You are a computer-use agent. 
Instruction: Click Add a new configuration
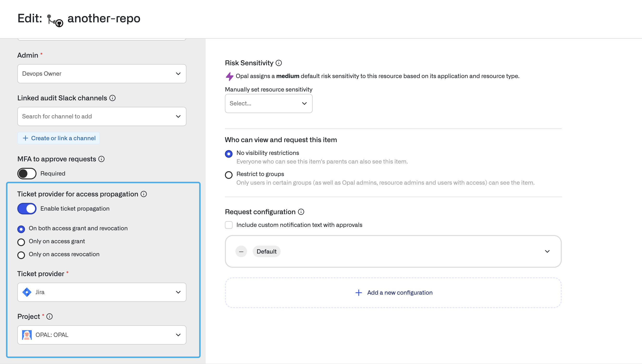click(394, 293)
